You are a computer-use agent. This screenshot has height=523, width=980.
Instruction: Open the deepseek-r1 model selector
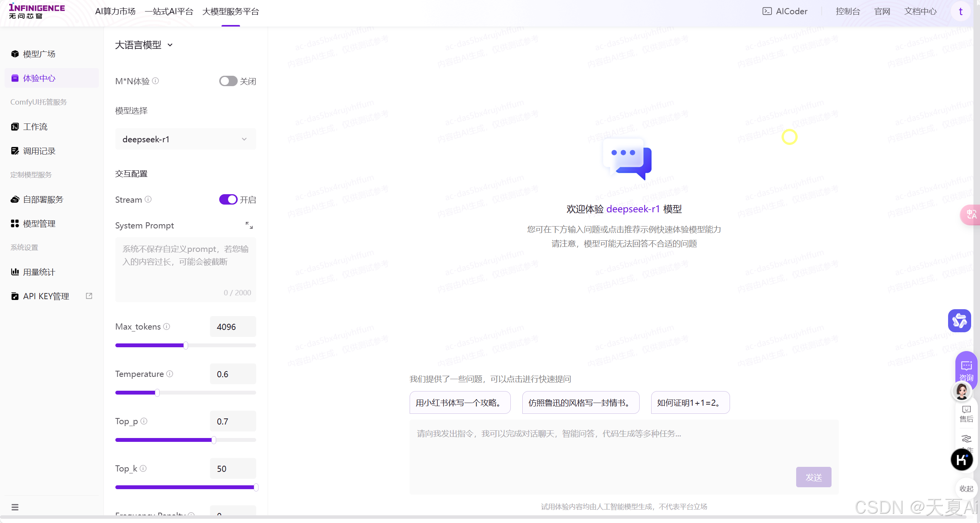[x=185, y=139]
